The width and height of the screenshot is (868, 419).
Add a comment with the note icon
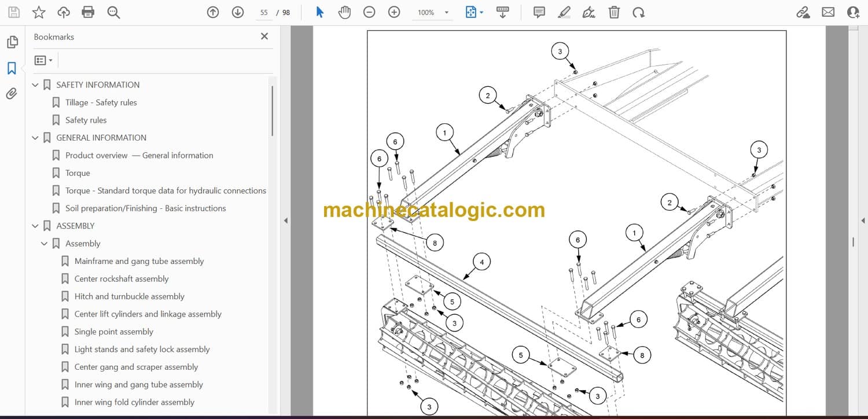[x=539, y=12]
